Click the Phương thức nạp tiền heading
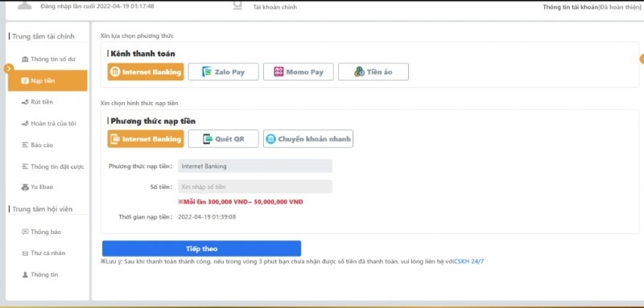This screenshot has width=644, height=308. 153,121
